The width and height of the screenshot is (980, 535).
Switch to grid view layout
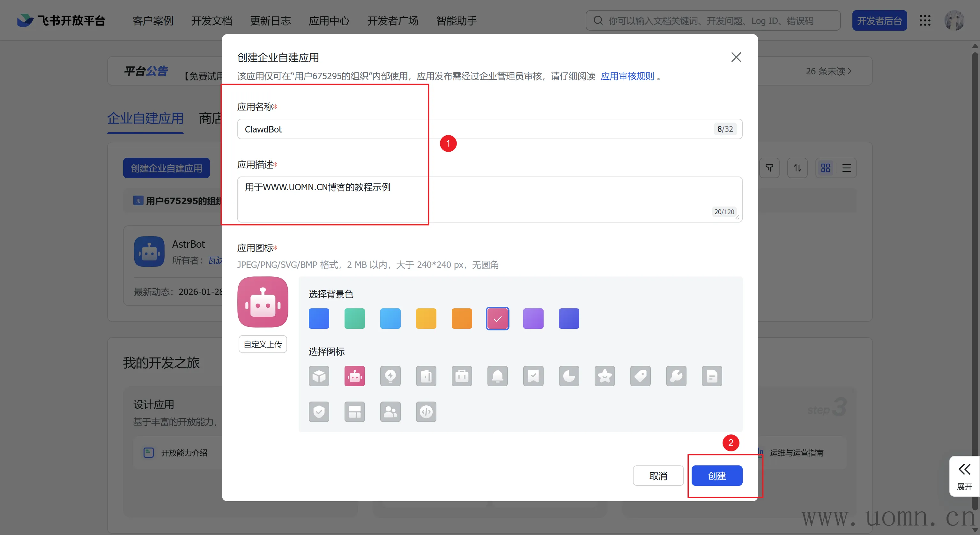[825, 168]
